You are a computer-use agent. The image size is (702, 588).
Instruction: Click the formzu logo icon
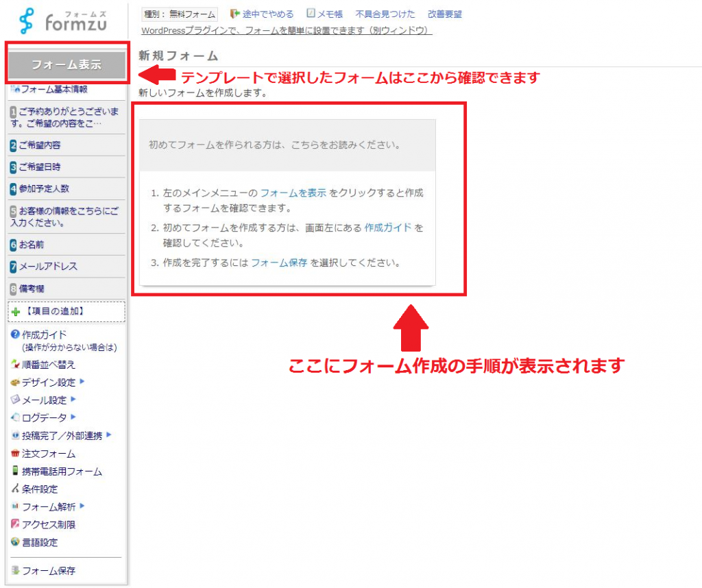pos(26,21)
